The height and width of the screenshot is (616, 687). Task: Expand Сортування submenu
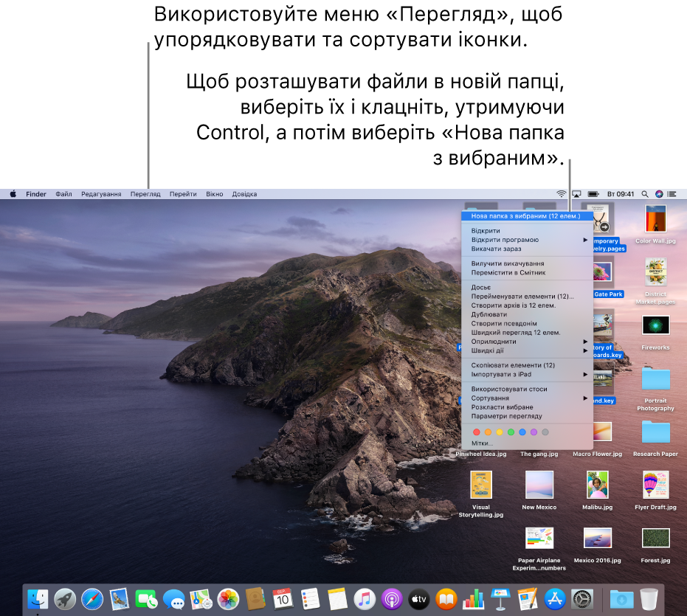pos(527,398)
